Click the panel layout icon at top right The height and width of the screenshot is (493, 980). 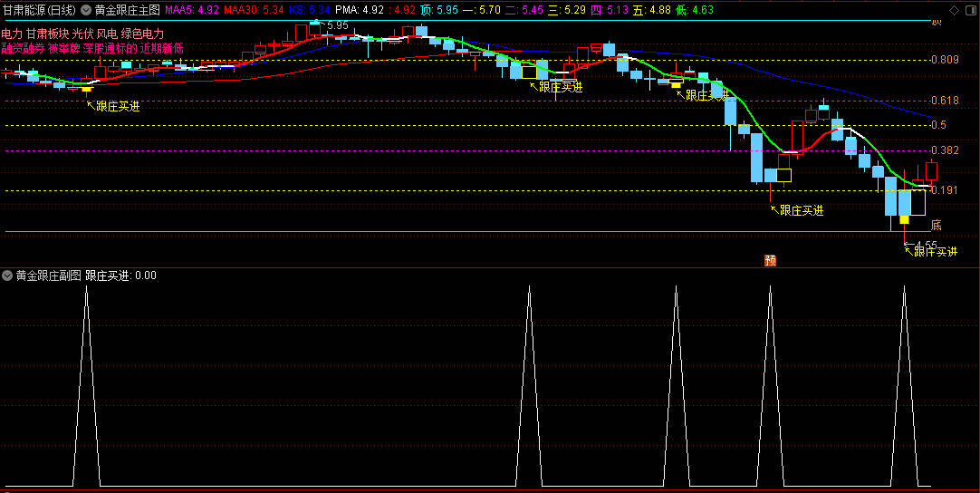coord(970,10)
